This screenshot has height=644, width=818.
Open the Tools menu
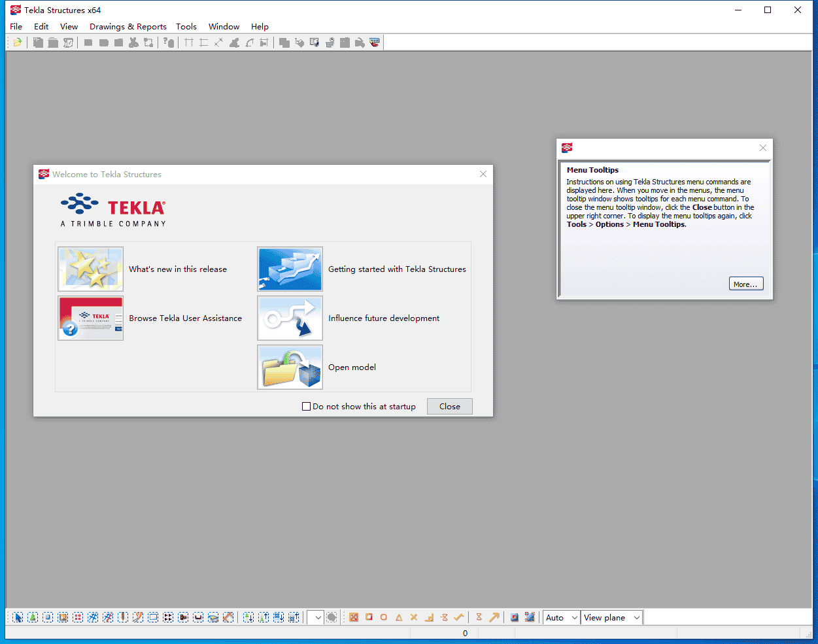click(186, 27)
